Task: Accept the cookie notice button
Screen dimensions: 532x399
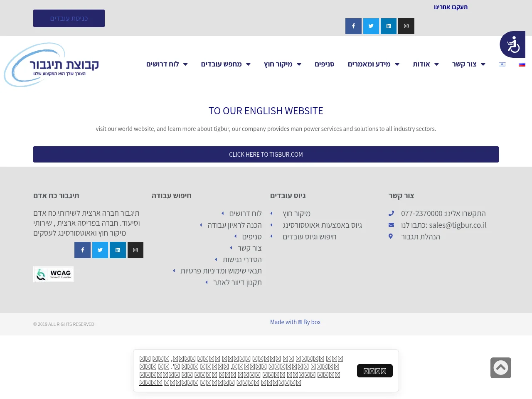Action: click(x=375, y=371)
